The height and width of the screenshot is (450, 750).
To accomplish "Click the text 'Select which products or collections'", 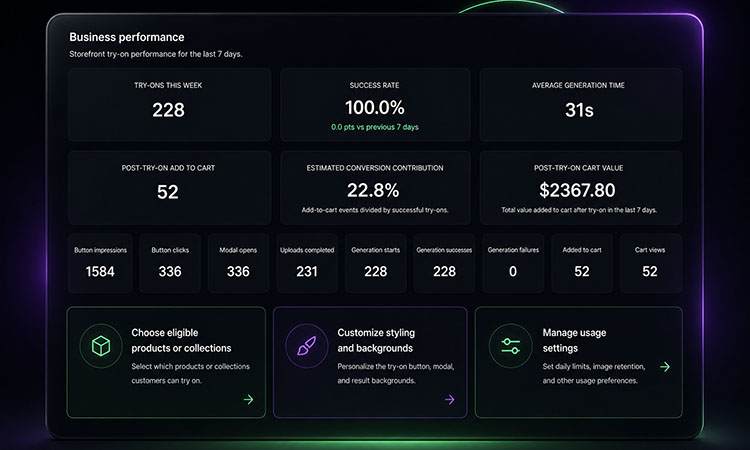I will click(x=190, y=366).
